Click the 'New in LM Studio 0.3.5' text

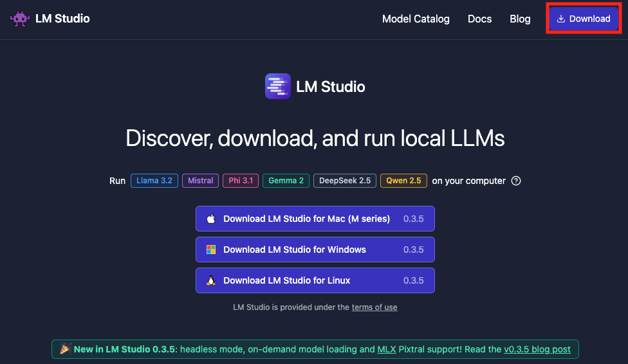124,349
